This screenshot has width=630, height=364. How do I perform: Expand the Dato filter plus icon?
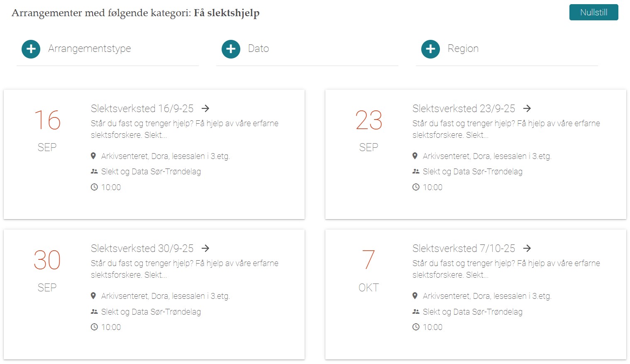231,49
